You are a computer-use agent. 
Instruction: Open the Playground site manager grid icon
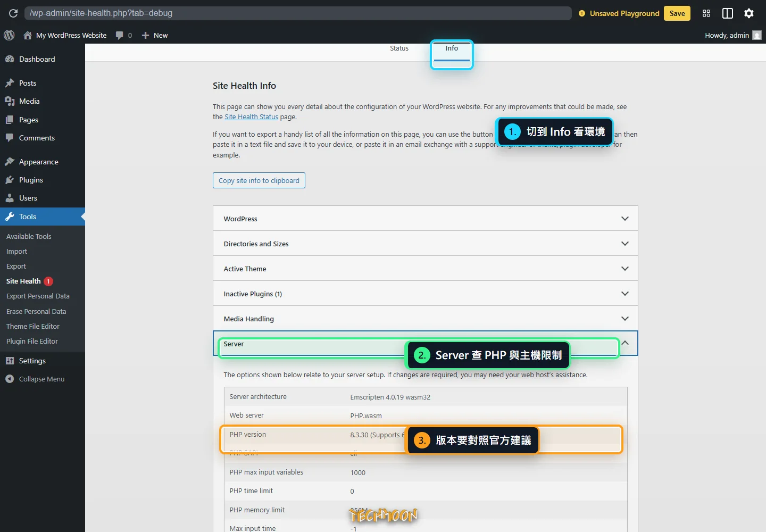[706, 13]
